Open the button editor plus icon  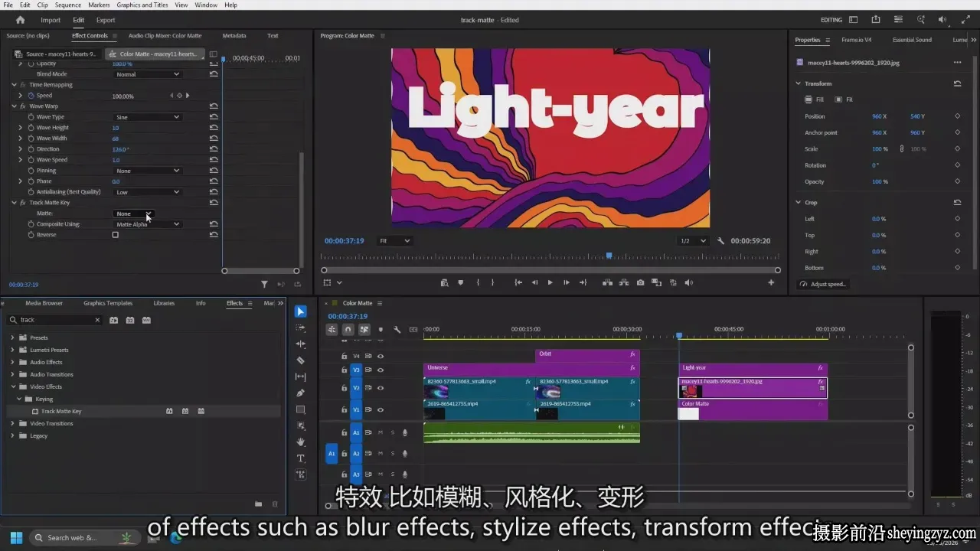click(771, 282)
